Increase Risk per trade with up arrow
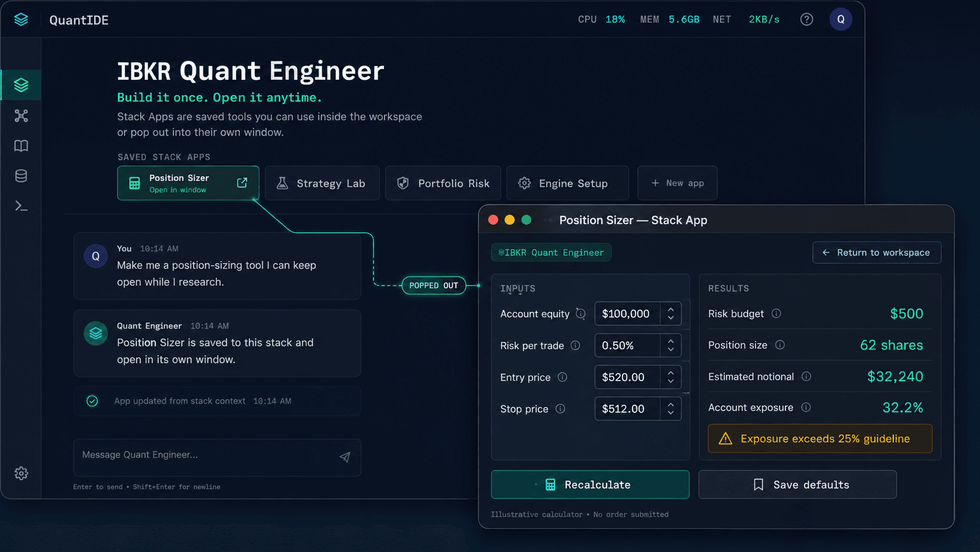 pyautogui.click(x=671, y=341)
